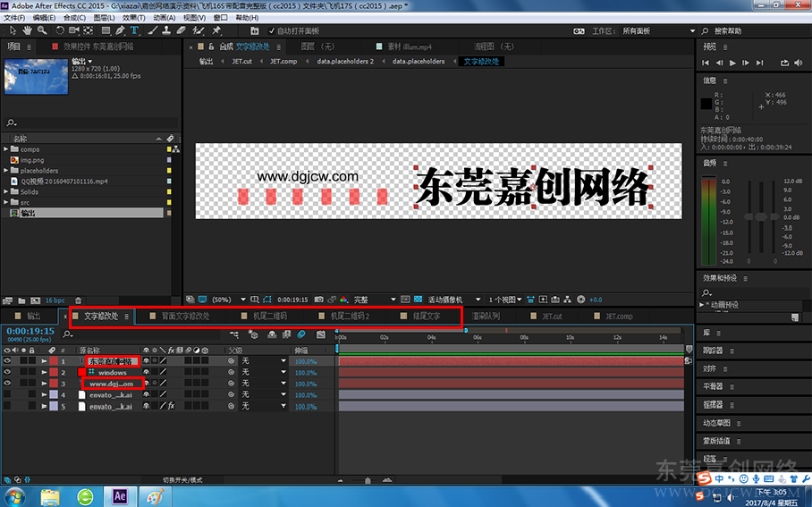Select the Rectangle shape tool

click(106, 30)
